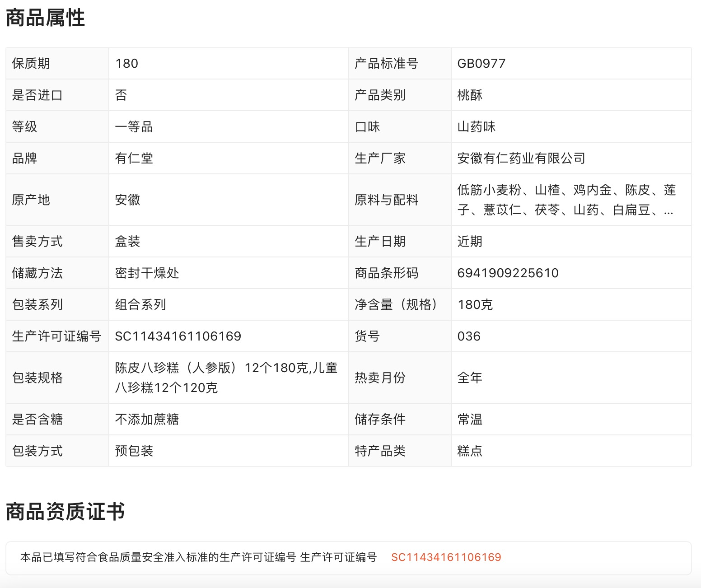Image resolution: width=701 pixels, height=588 pixels.
Task: Click the license number in the attributes table
Action: click(178, 336)
